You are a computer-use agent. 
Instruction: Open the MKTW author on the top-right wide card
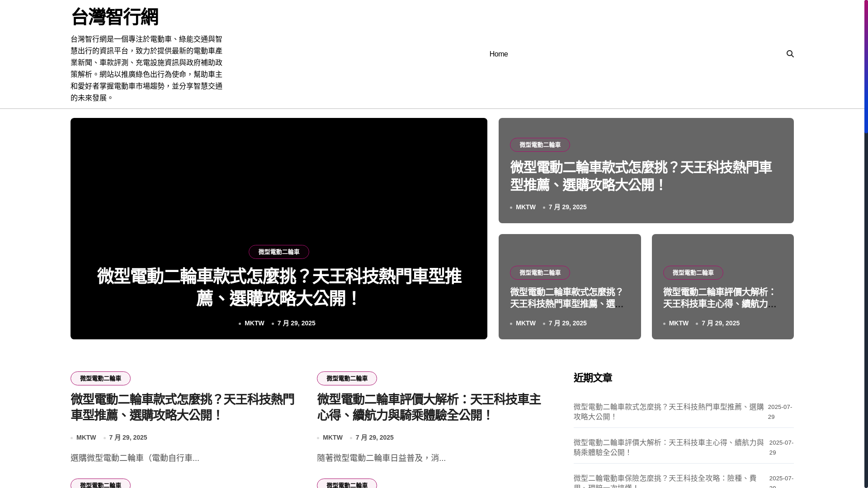click(525, 207)
